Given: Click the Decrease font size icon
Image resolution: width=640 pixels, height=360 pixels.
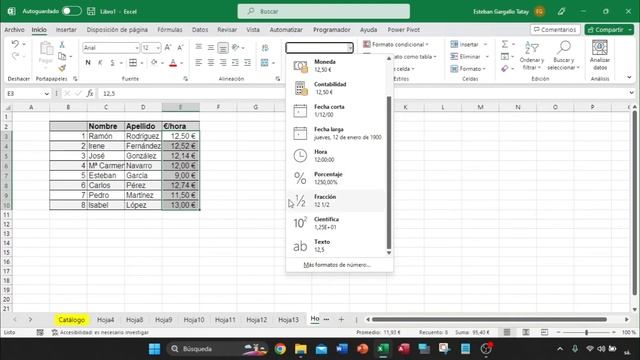Looking at the screenshot, I should 180,48.
